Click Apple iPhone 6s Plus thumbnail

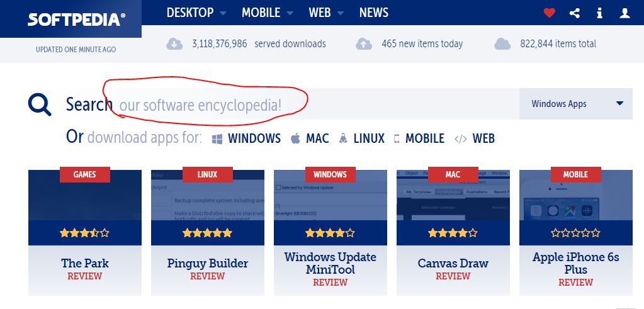[576, 195]
